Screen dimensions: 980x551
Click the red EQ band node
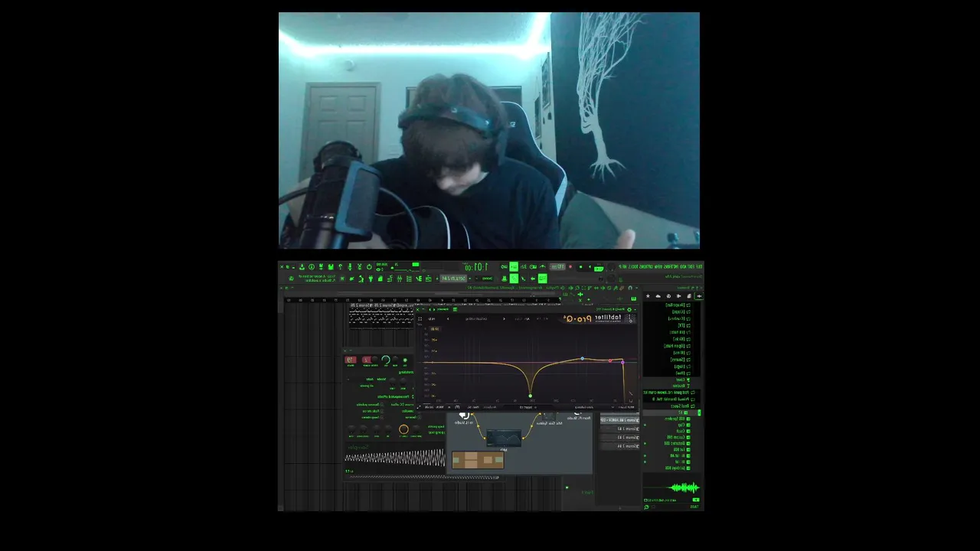[x=610, y=360]
